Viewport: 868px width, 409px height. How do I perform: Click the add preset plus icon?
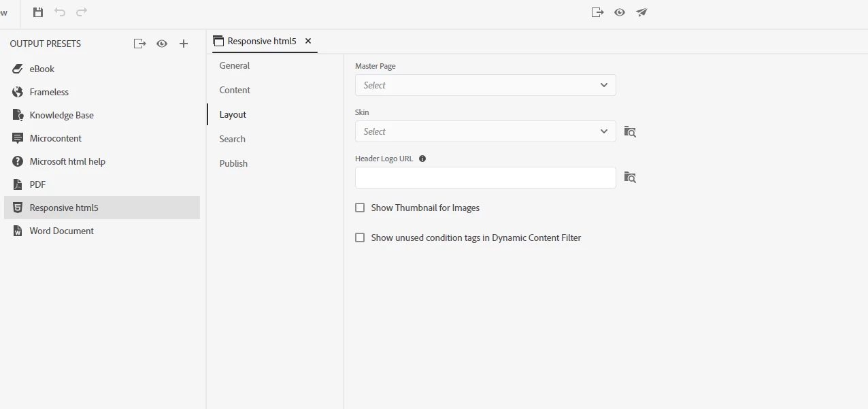184,44
